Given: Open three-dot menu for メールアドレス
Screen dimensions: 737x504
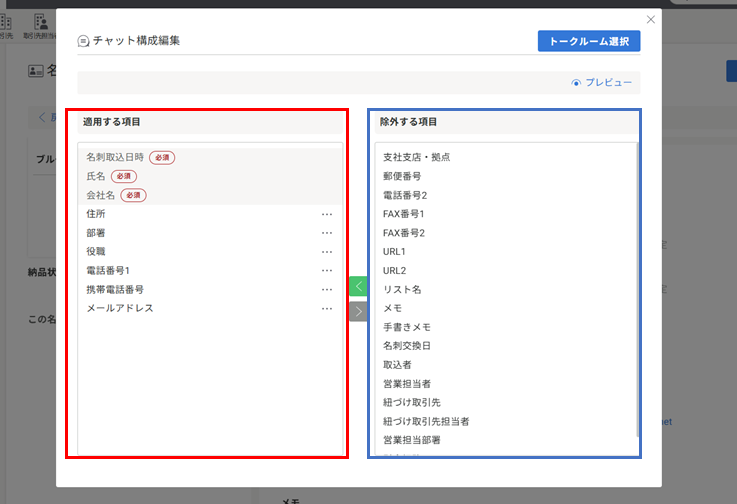Looking at the screenshot, I should (x=326, y=309).
